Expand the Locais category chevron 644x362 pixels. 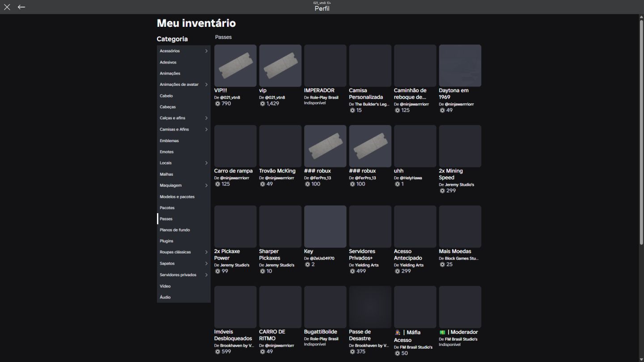click(x=206, y=163)
